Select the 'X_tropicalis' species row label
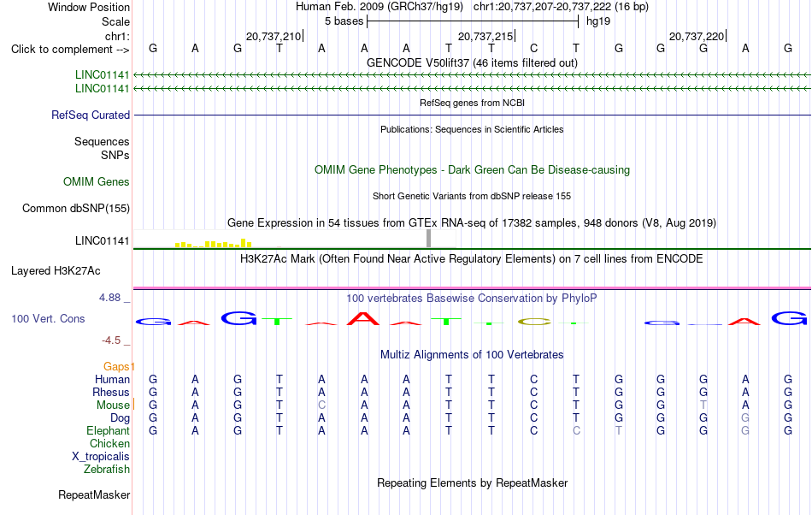812x515 pixels. [x=101, y=457]
